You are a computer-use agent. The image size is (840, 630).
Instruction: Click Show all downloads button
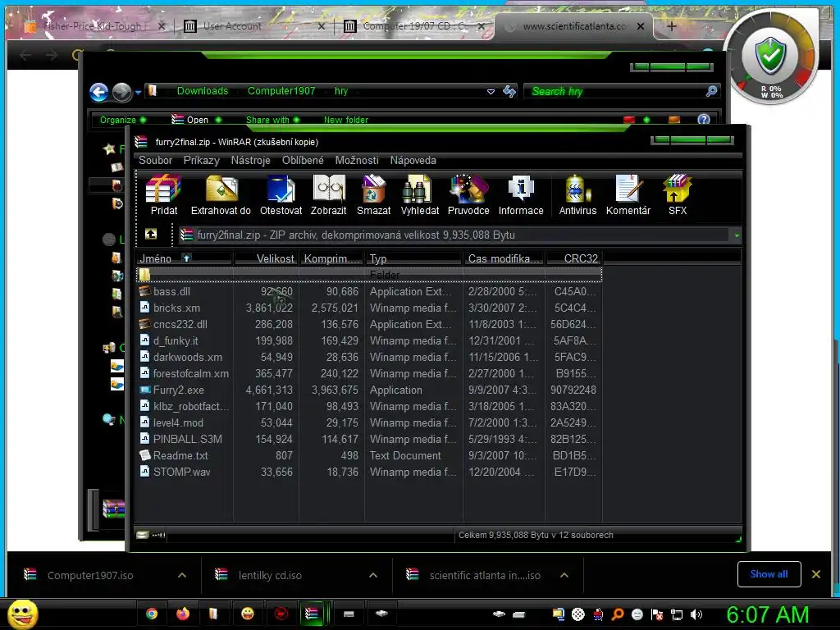point(769,574)
